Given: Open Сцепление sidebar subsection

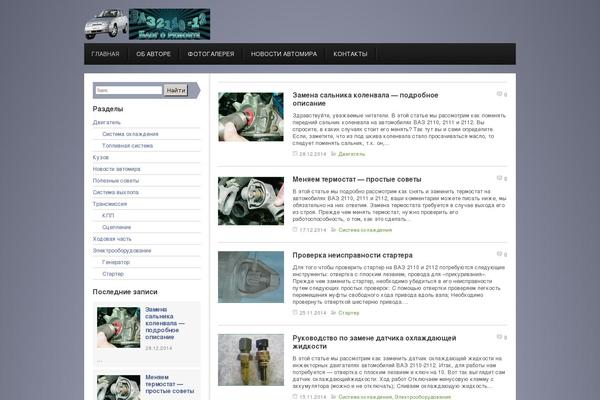Looking at the screenshot, I should [116, 227].
